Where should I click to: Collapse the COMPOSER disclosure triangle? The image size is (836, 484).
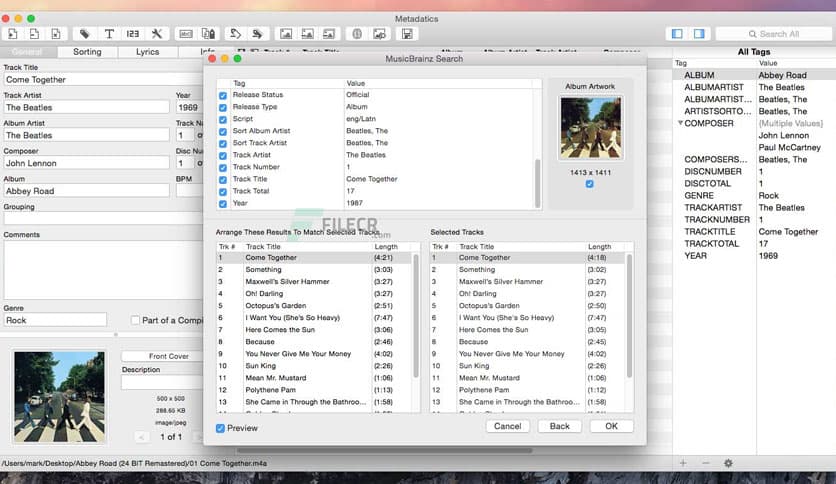coord(680,123)
